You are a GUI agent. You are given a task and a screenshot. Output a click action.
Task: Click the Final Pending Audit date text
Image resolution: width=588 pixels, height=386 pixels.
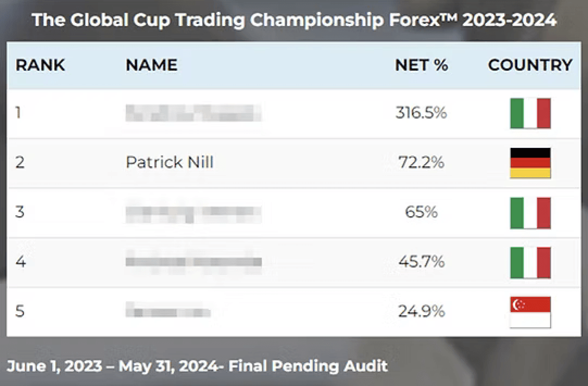pos(197,366)
